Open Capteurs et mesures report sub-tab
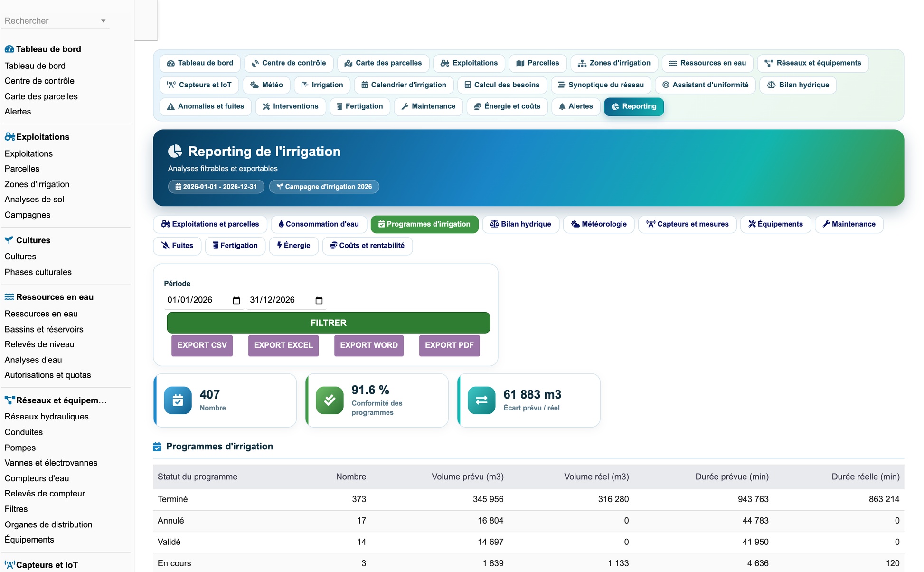 pyautogui.click(x=687, y=224)
